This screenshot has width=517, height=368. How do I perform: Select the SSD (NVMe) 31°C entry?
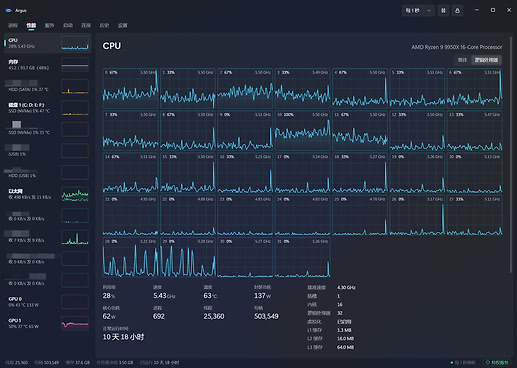pyautogui.click(x=48, y=129)
